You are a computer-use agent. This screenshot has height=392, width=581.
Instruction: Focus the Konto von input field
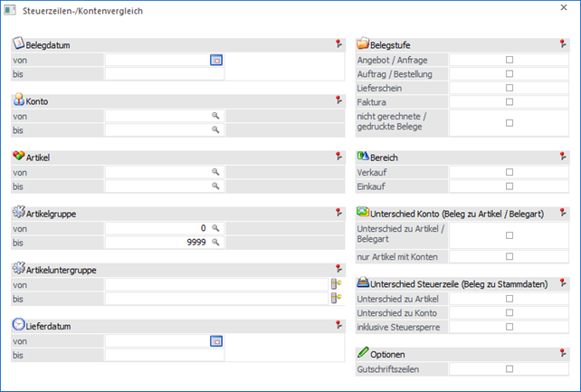pyautogui.click(x=158, y=116)
